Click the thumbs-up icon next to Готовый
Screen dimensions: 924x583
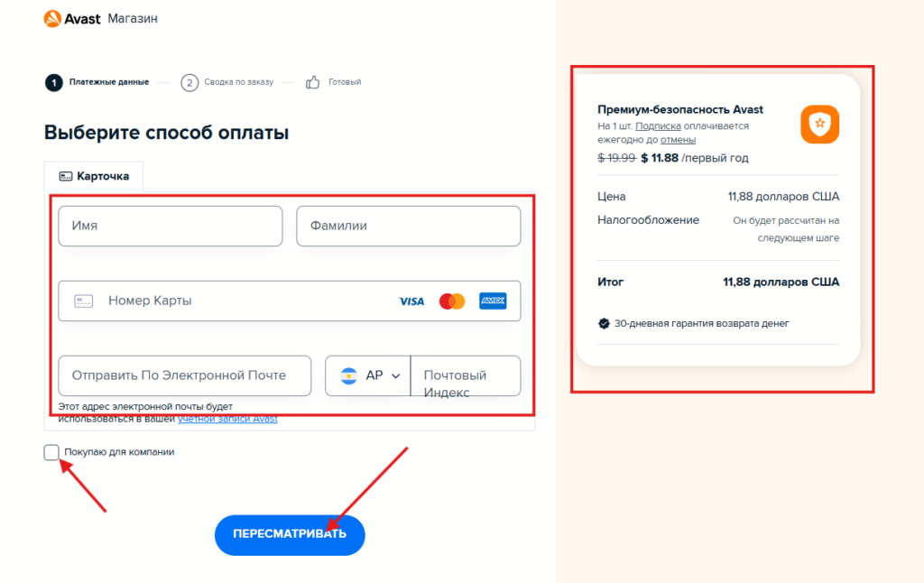tap(313, 82)
